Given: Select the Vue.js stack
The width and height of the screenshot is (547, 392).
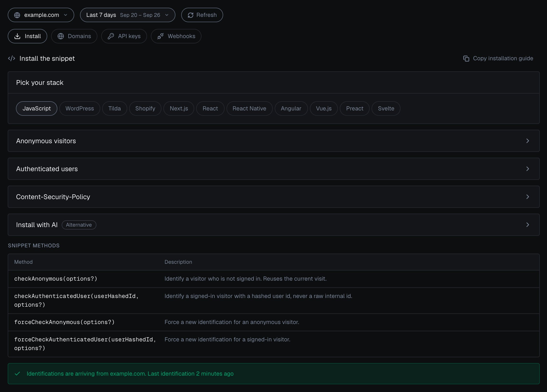Looking at the screenshot, I should [x=324, y=108].
